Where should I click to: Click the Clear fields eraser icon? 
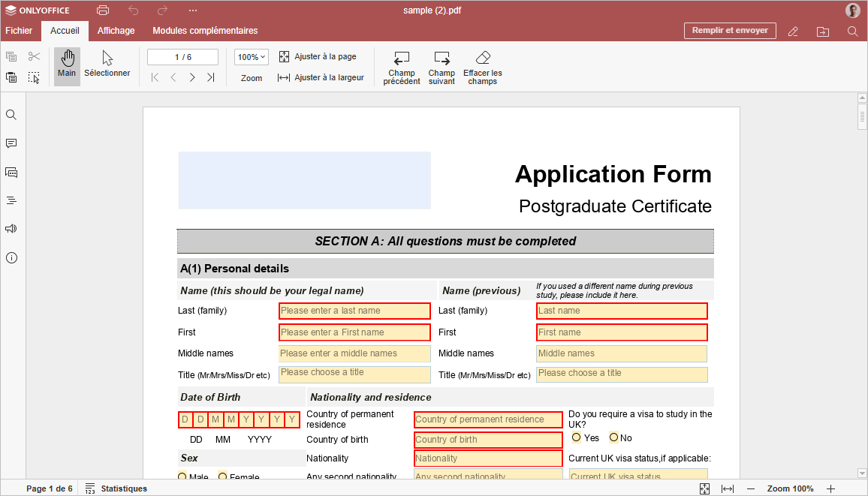(483, 59)
